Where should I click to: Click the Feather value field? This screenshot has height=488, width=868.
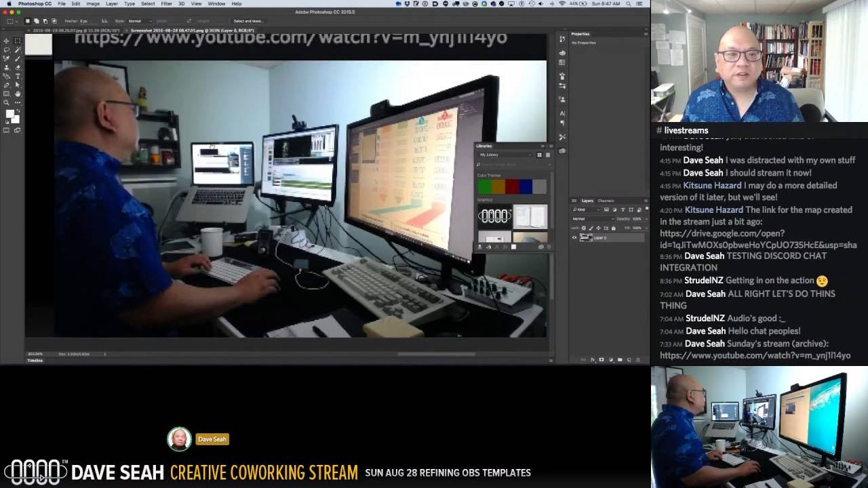pos(88,21)
